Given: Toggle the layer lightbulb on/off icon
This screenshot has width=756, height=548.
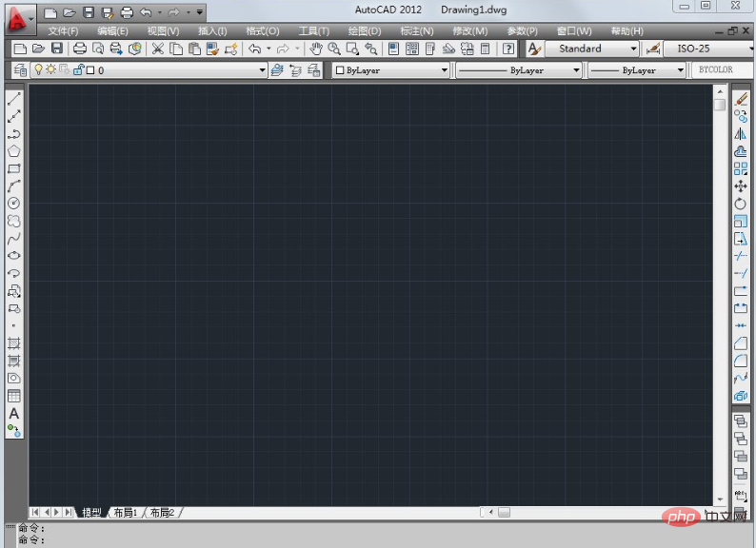Looking at the screenshot, I should 39,70.
